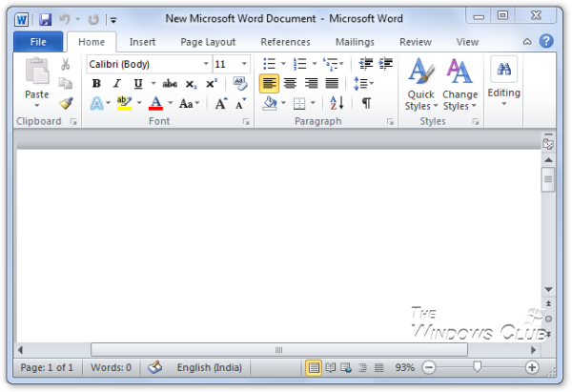This screenshot has height=392, width=572.
Task: Click the Borders icon
Action: [299, 103]
